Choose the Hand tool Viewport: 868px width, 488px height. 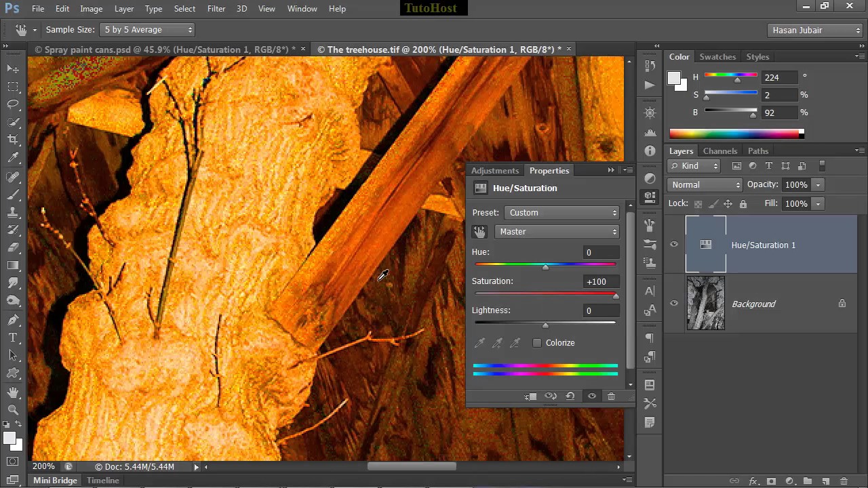(x=13, y=392)
